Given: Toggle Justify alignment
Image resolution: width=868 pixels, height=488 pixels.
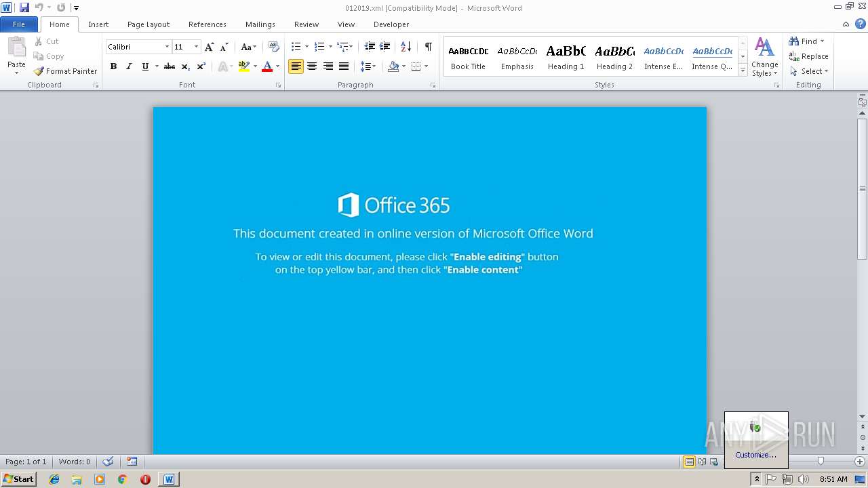Looking at the screenshot, I should (344, 66).
